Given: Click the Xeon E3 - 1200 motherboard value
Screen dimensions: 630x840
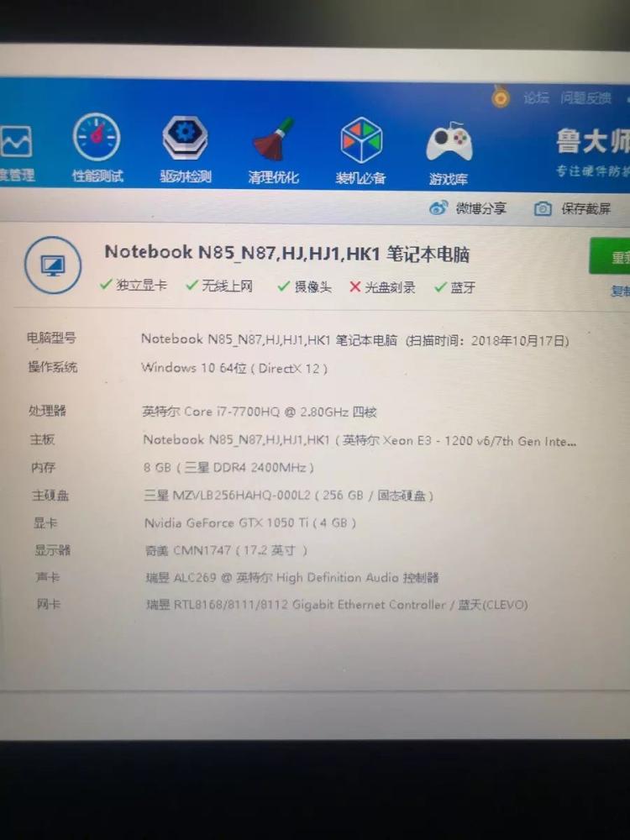Looking at the screenshot, I should tap(360, 440).
